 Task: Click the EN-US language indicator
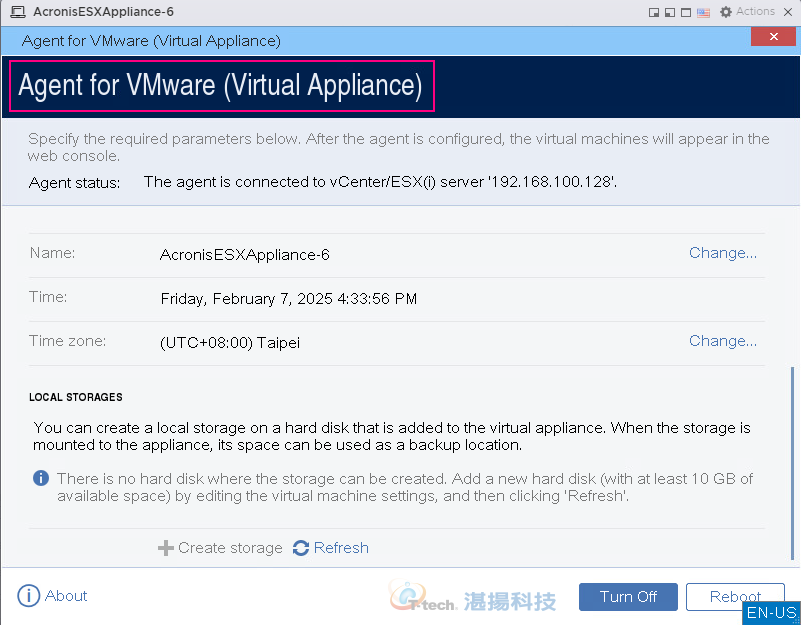(x=771, y=613)
